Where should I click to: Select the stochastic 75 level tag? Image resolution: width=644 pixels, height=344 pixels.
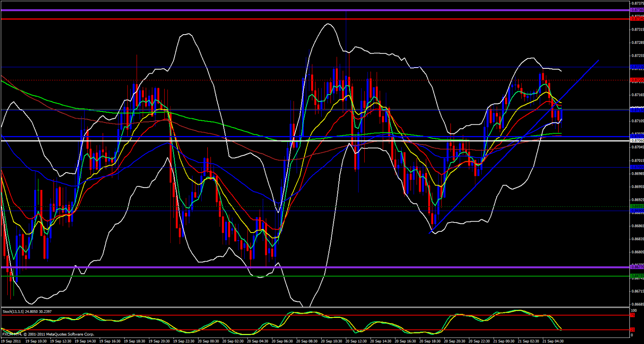coord(632,315)
